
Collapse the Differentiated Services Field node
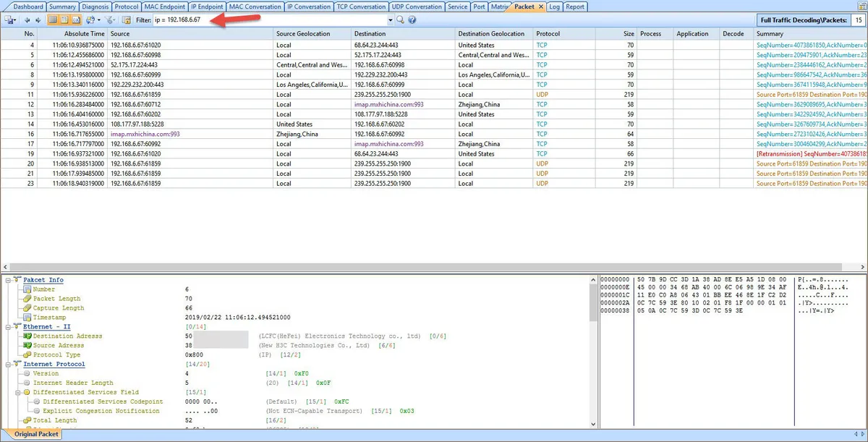coord(17,392)
